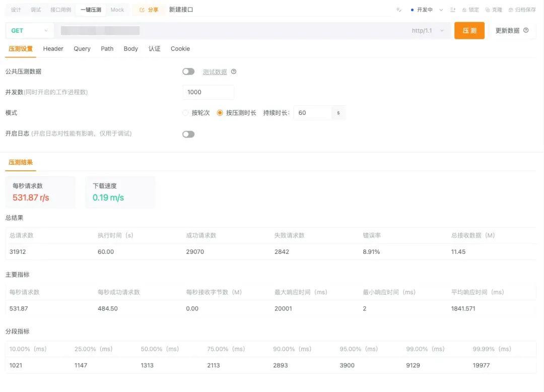
Task: Expand the http/1.1 protocol dropdown
Action: (x=428, y=31)
